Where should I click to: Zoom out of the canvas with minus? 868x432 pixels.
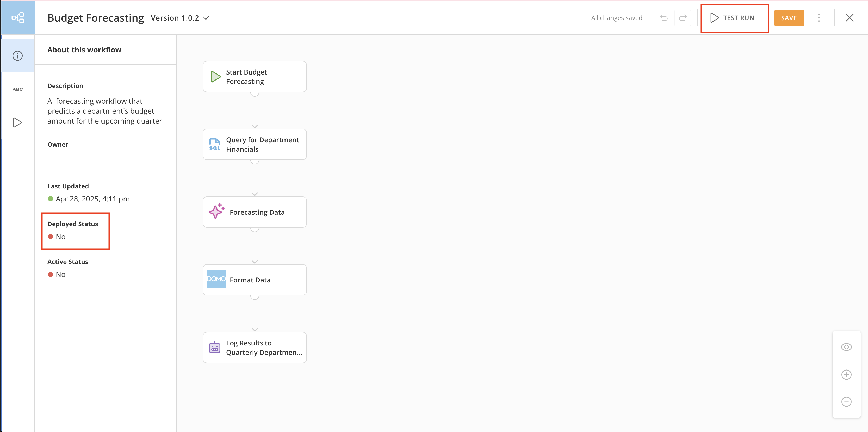pyautogui.click(x=846, y=402)
